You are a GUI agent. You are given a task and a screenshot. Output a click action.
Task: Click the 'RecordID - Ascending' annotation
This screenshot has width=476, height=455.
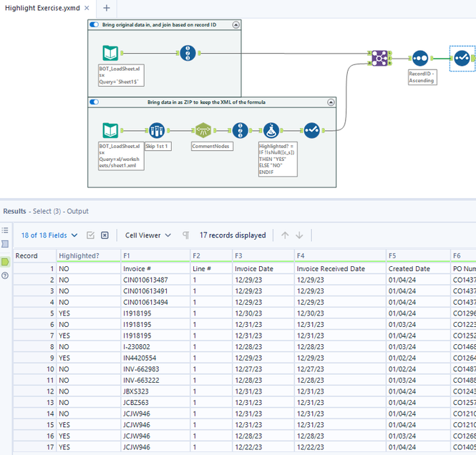[422, 77]
